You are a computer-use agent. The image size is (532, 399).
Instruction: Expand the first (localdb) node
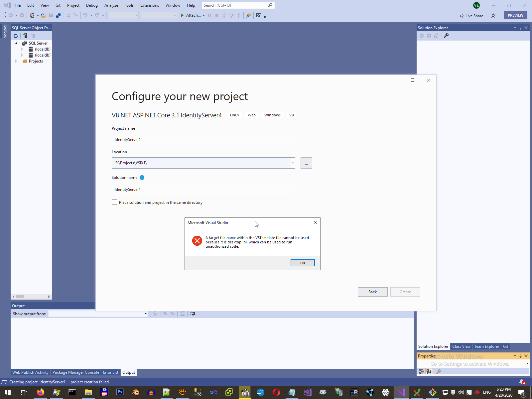coord(22,49)
